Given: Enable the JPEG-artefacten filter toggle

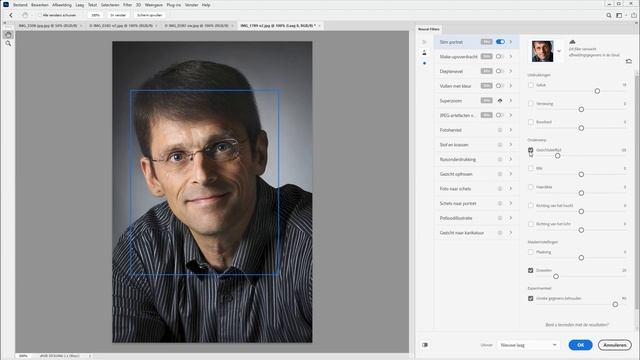Looking at the screenshot, I should pos(500,115).
